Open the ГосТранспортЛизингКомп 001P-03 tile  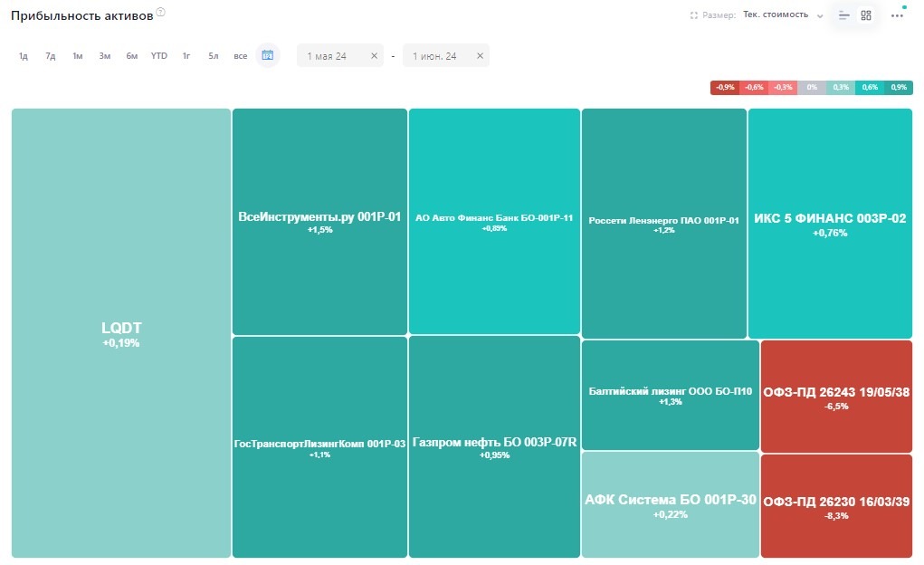[x=320, y=447]
